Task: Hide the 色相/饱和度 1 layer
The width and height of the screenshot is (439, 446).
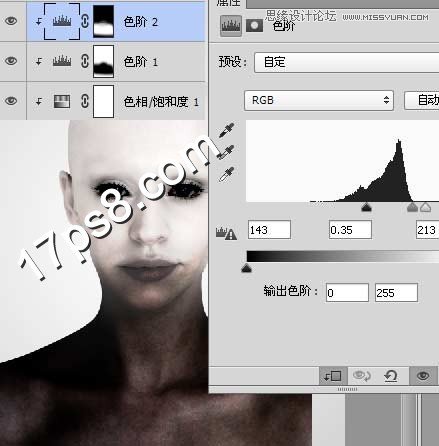Action: coord(11,101)
